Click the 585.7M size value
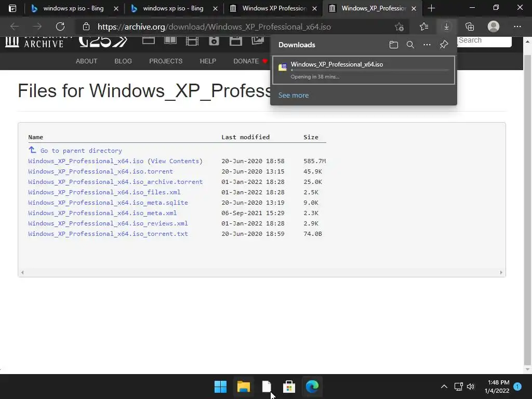Viewport: 532px width, 399px height. pos(314,161)
